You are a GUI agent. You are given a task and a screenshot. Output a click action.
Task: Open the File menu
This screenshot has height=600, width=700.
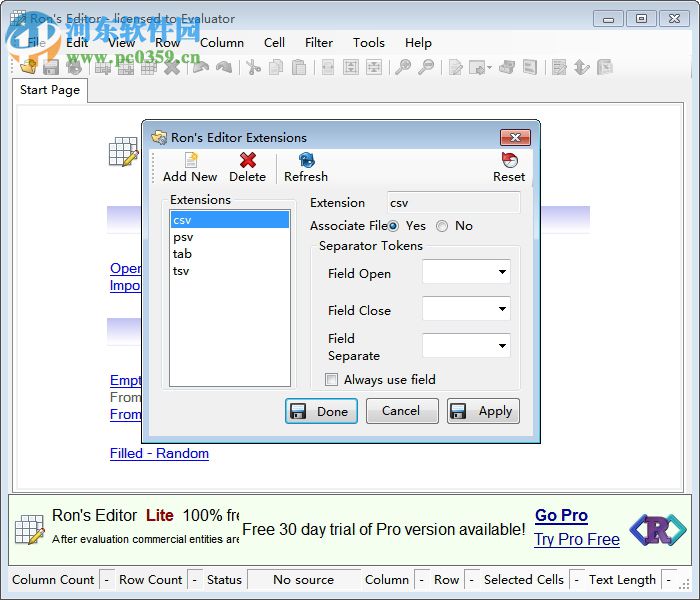click(37, 42)
